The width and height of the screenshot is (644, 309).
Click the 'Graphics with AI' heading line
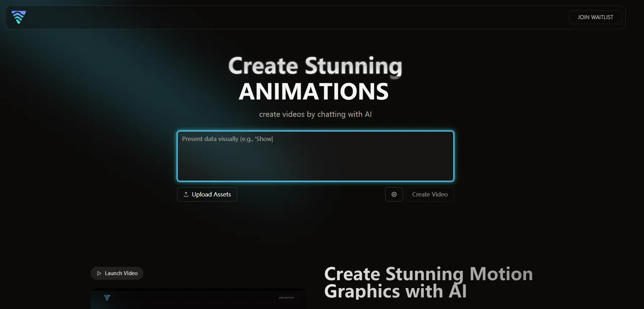[395, 291]
